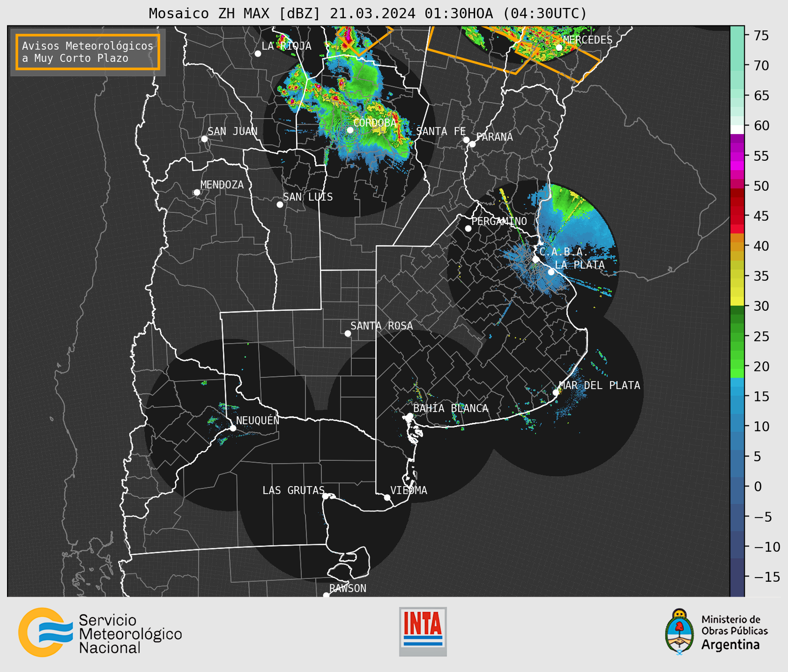Click the RAWSON city marker dot
The image size is (788, 672).
[326, 595]
